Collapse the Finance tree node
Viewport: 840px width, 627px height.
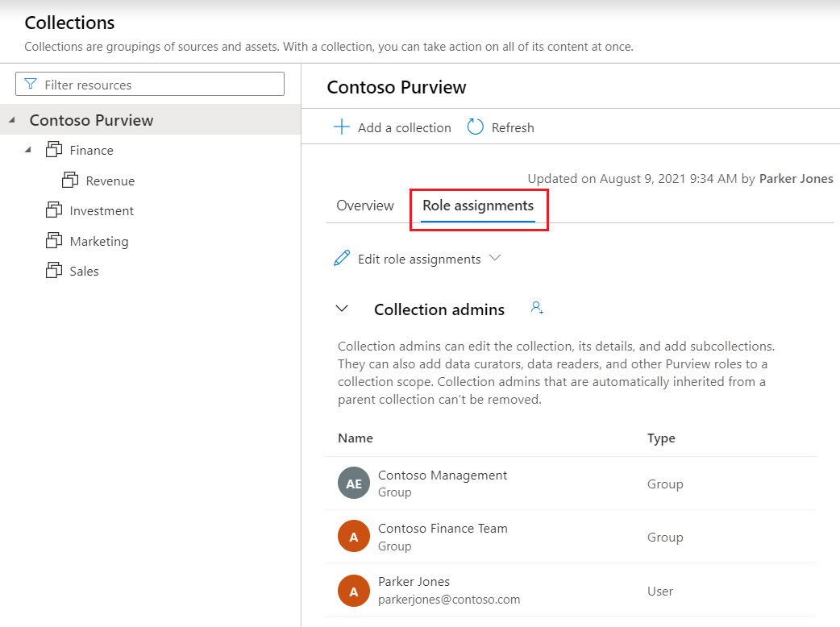[30, 150]
